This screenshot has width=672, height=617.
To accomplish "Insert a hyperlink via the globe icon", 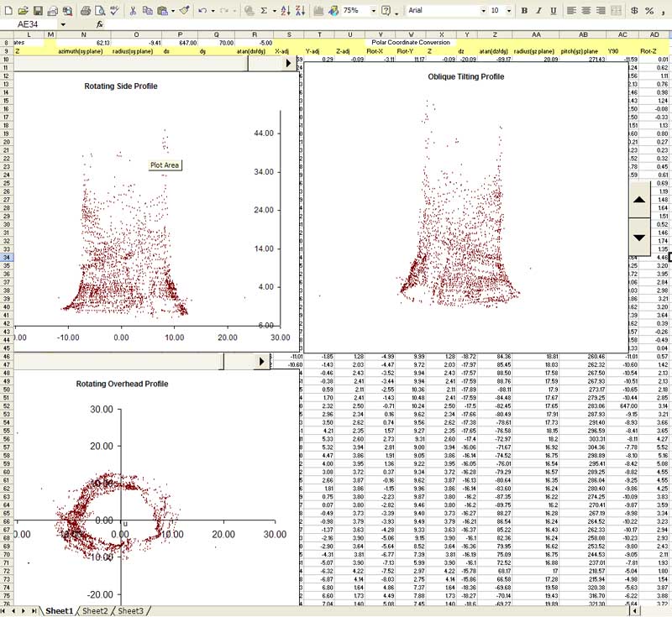I will click(x=249, y=11).
